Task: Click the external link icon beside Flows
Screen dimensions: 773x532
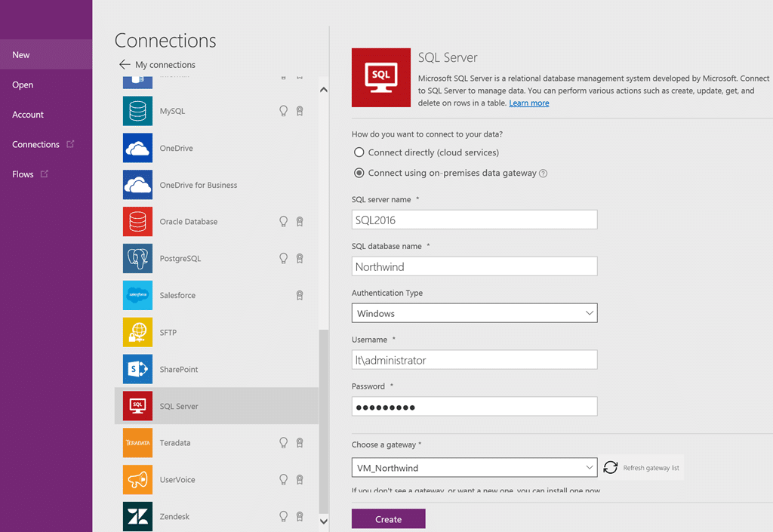Action: 45,174
